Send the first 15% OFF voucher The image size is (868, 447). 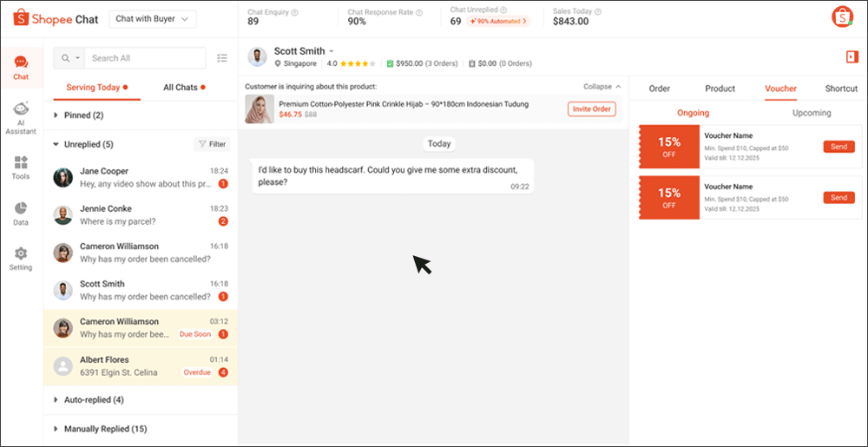pyautogui.click(x=838, y=147)
